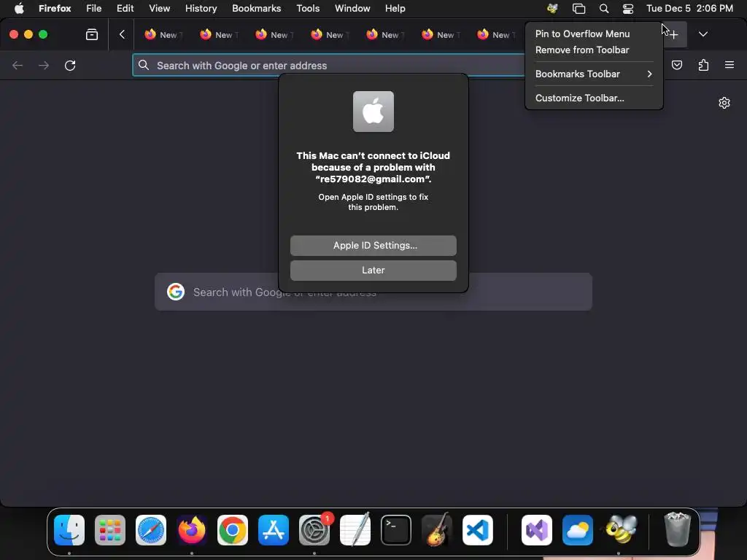The width and height of the screenshot is (747, 560).
Task: Choose Customize Toolbar…
Action: [x=579, y=98]
